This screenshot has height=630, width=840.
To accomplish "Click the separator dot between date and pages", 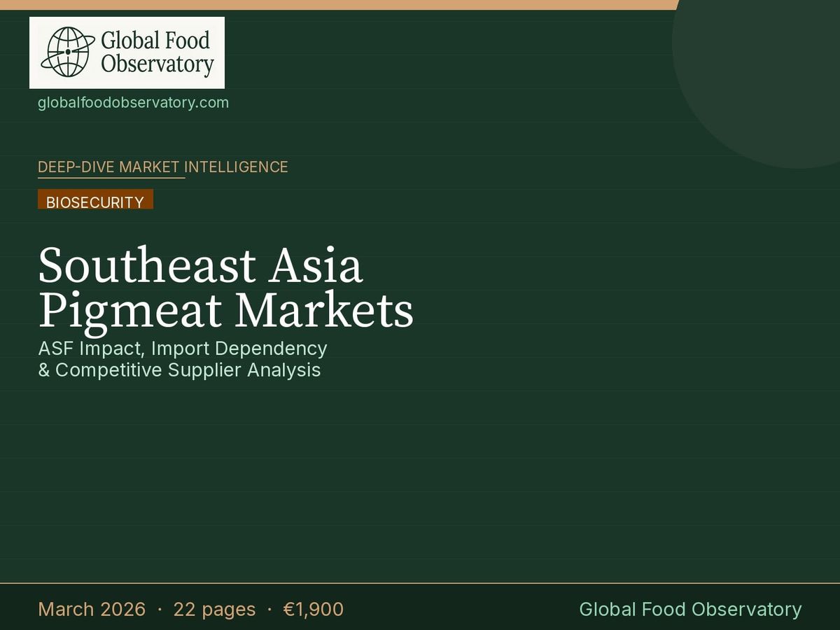I will [160, 610].
